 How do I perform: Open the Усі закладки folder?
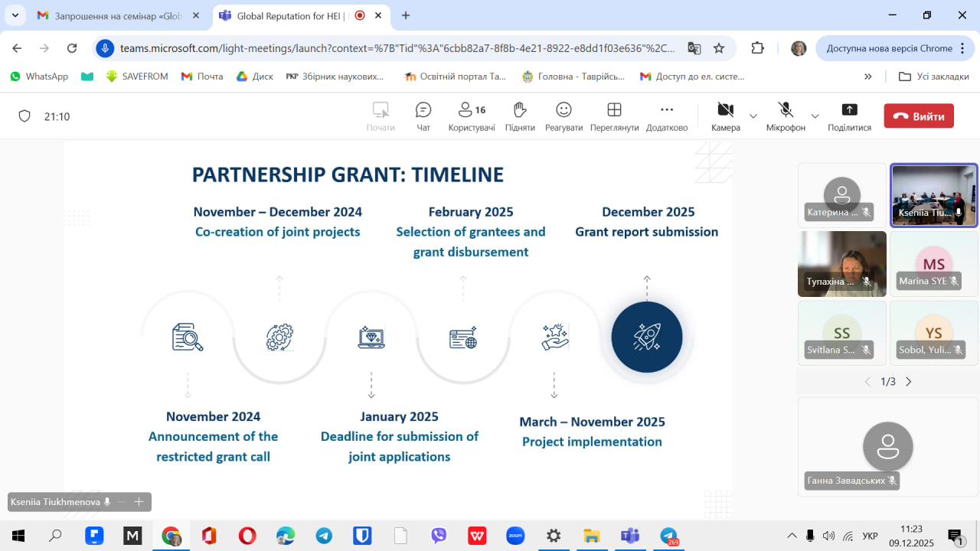click(934, 77)
